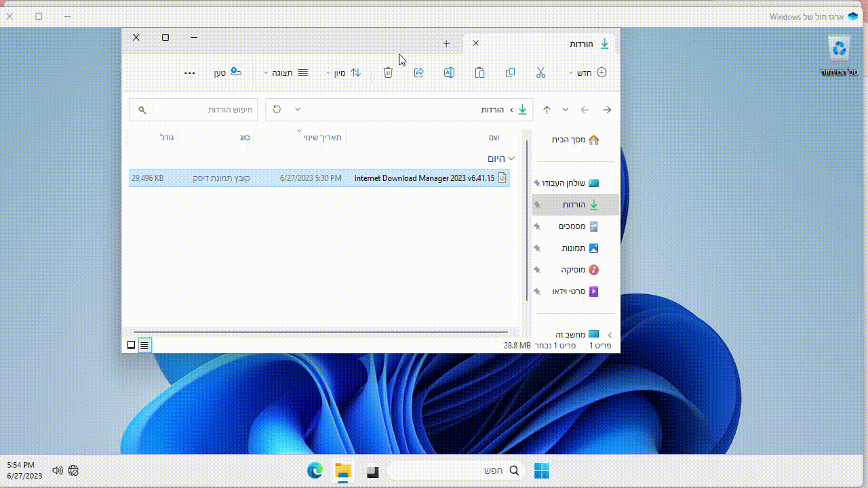Viewport: 868px width, 488px height.
Task: Select the הורדות Explorer tab
Action: (540, 43)
